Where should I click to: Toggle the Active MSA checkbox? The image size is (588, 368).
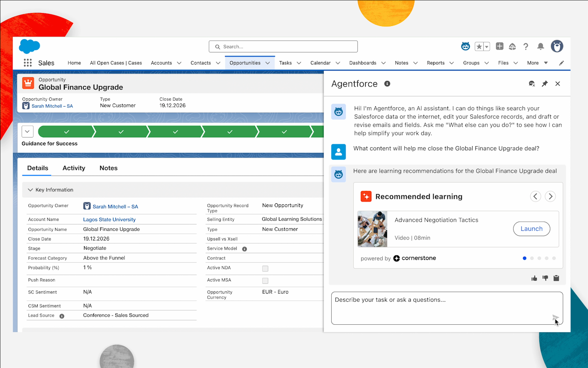tap(265, 281)
